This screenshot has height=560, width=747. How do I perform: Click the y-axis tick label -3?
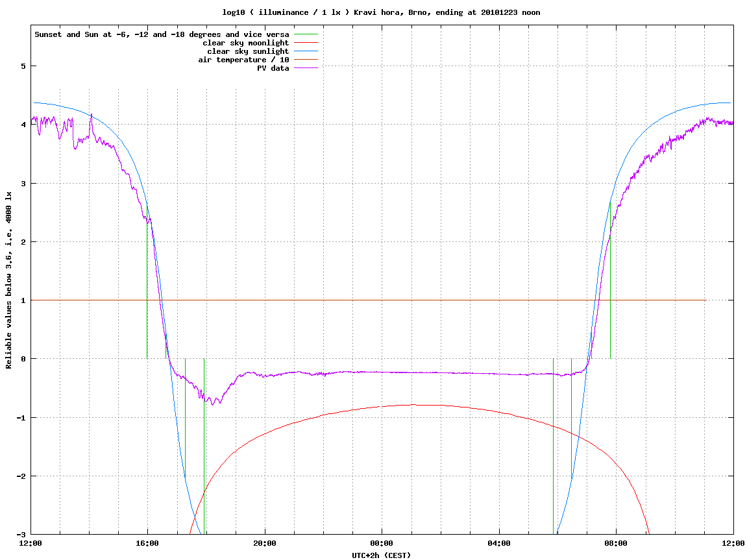21,535
